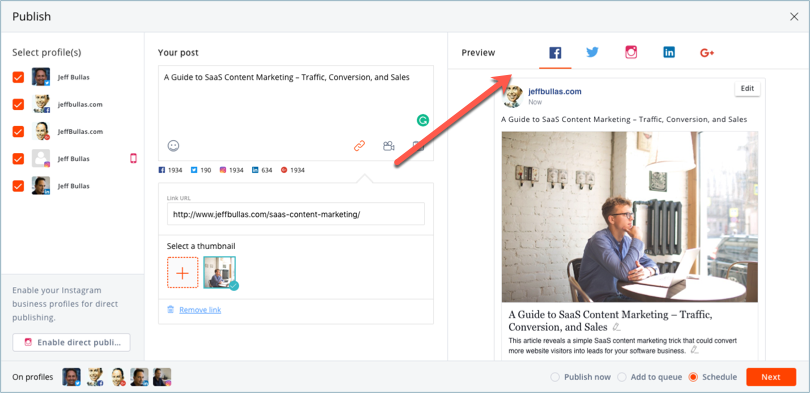
Task: Click the Link URL input field
Action: pos(295,214)
